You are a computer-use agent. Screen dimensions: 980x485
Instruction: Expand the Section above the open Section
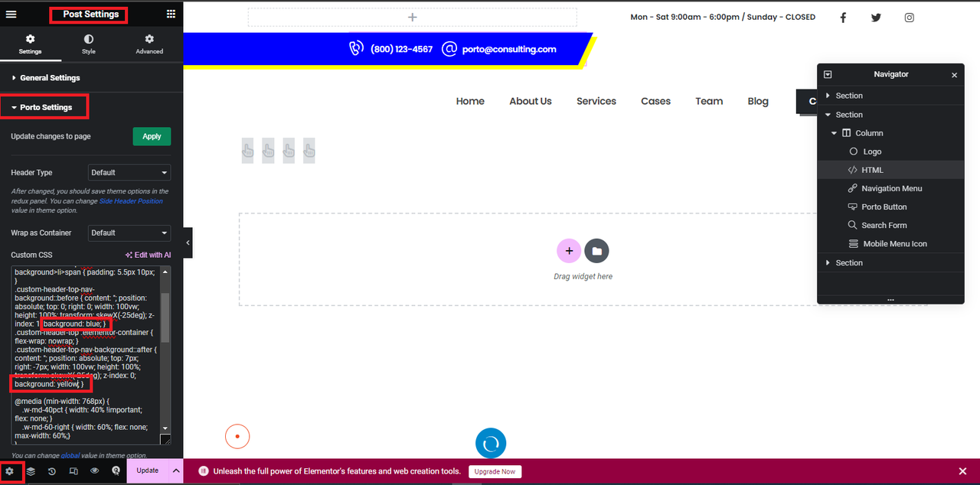click(x=828, y=96)
